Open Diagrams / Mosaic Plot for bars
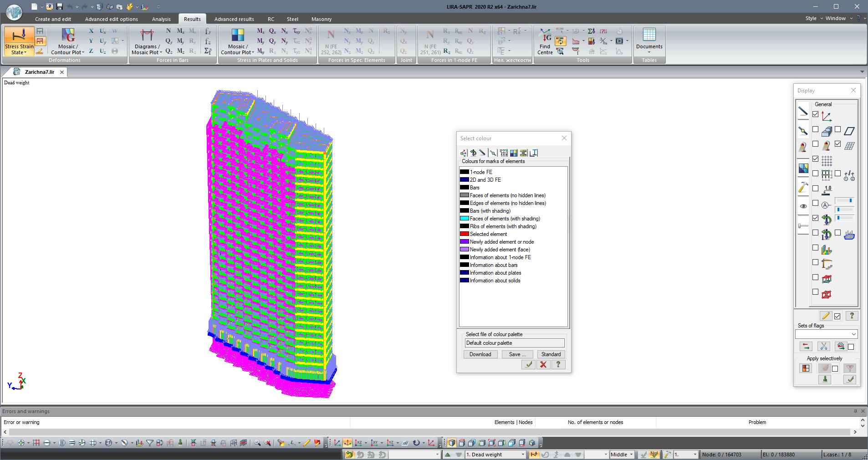Viewport: 868px width, 460px height. [147, 41]
